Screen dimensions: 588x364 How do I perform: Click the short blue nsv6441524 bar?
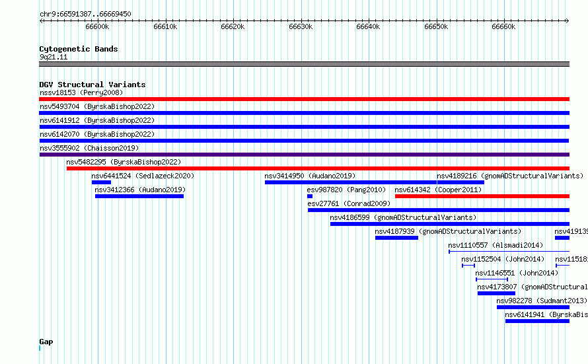click(x=101, y=182)
